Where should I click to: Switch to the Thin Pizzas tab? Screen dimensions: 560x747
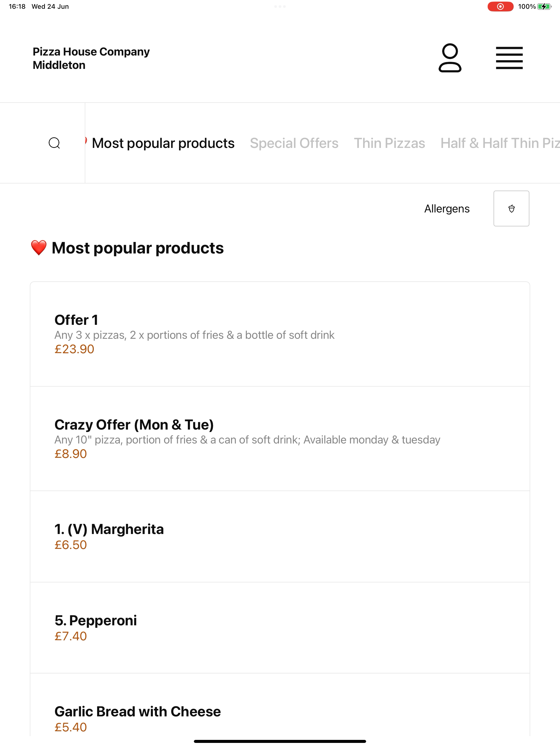click(389, 143)
